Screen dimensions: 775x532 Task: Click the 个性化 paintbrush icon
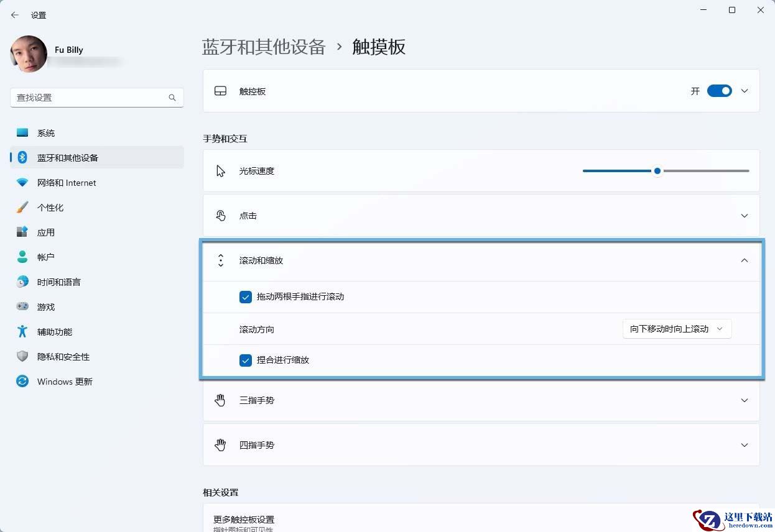[22, 208]
